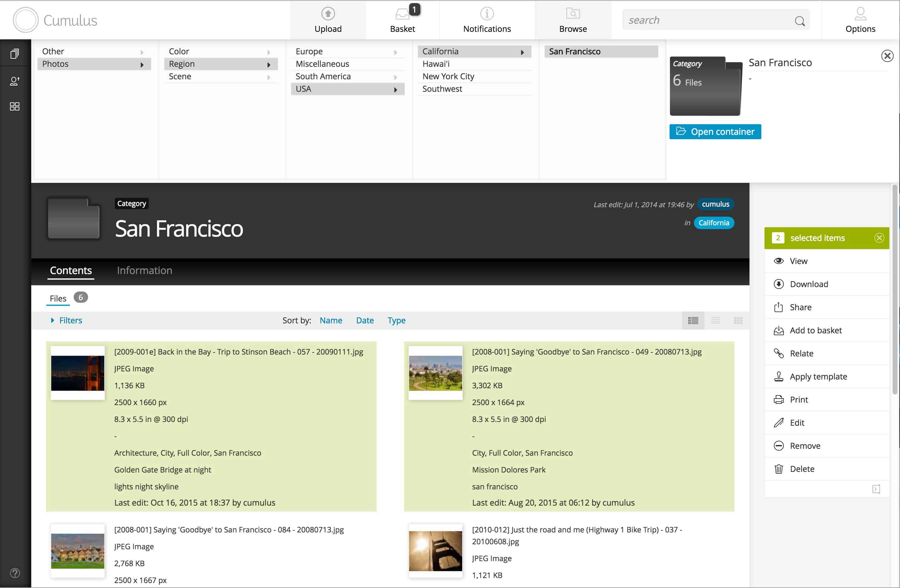Open the Options menu
The image size is (900, 588).
tap(860, 20)
